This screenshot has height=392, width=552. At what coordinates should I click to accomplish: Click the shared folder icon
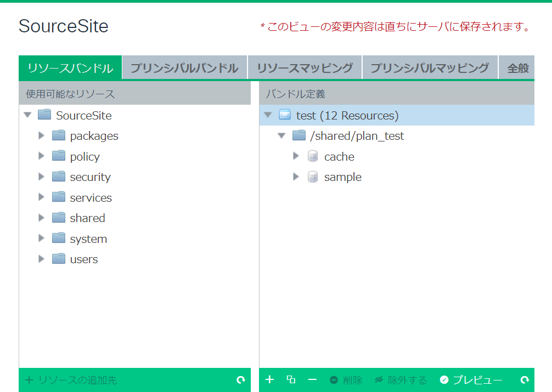pos(59,218)
